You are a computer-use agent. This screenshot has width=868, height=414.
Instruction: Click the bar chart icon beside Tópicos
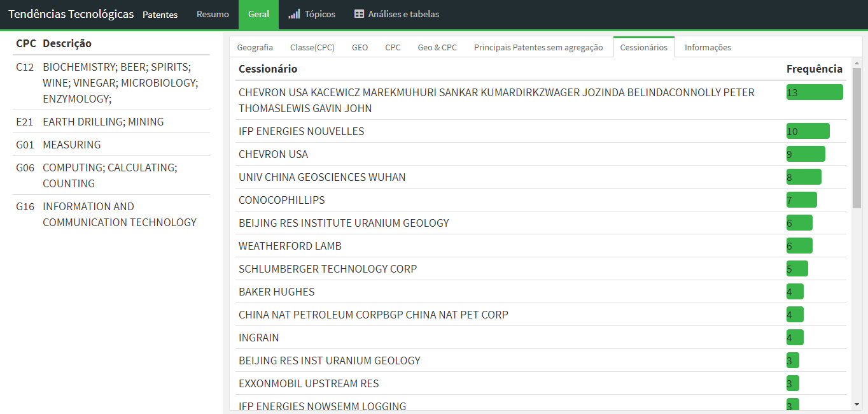point(294,14)
